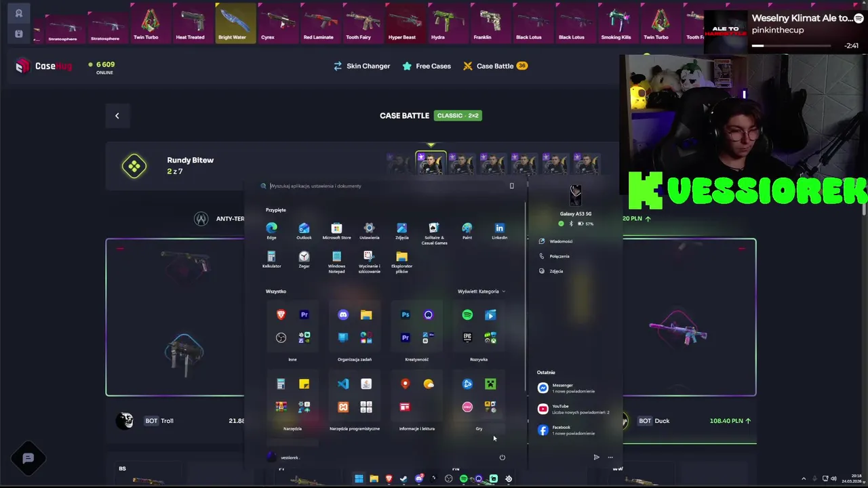This screenshot has height=488, width=868.
Task: Open Skin Changer on CaseHug page
Action: pos(361,66)
